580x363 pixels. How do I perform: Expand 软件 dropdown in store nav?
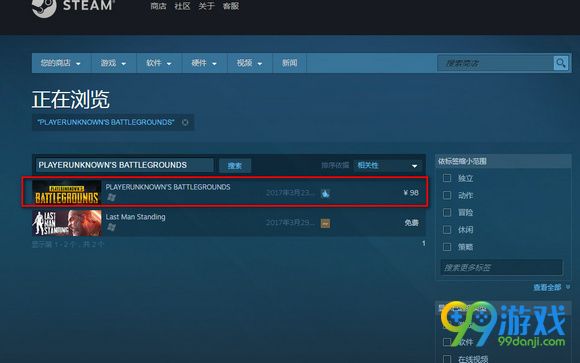[x=159, y=63]
